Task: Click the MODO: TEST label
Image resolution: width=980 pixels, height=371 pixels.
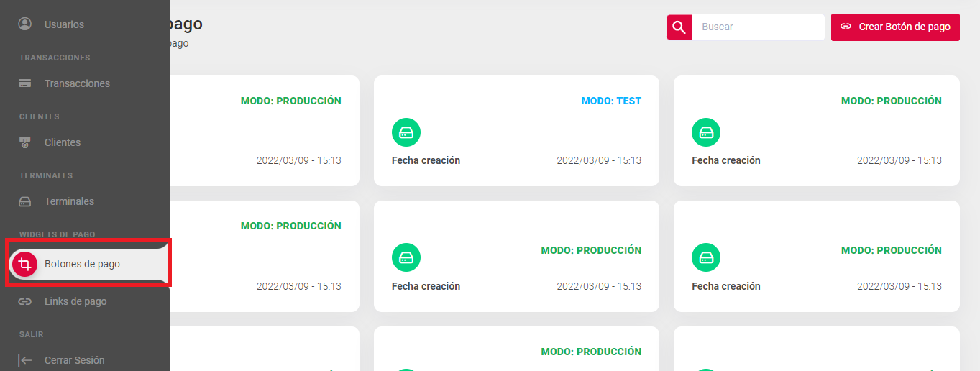Action: 611,101
